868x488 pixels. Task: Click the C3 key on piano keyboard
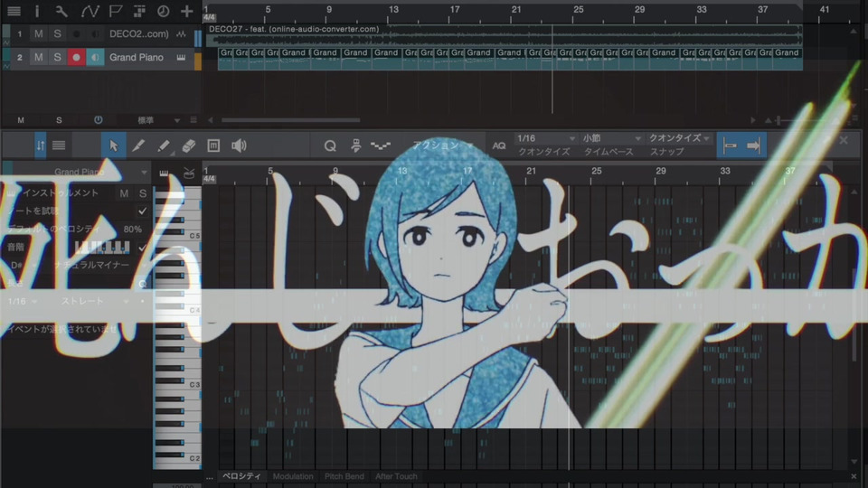click(x=178, y=385)
